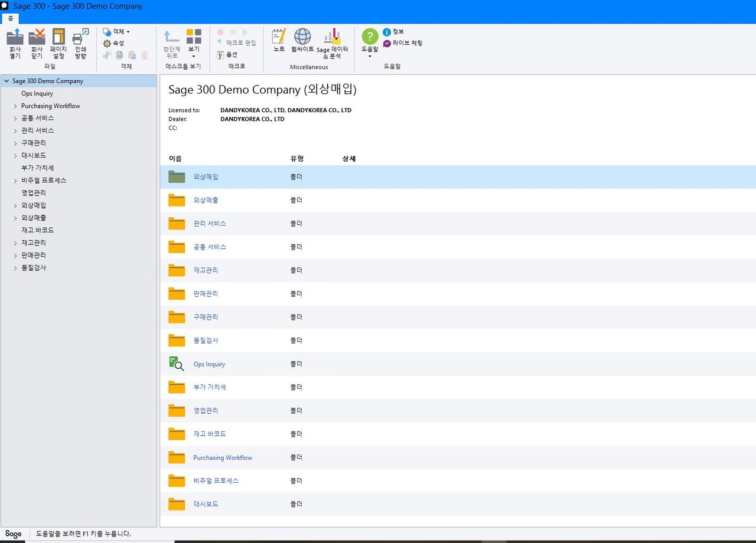Click 매크로 편집 macro edit
This screenshot has width=756, height=543.
click(237, 43)
